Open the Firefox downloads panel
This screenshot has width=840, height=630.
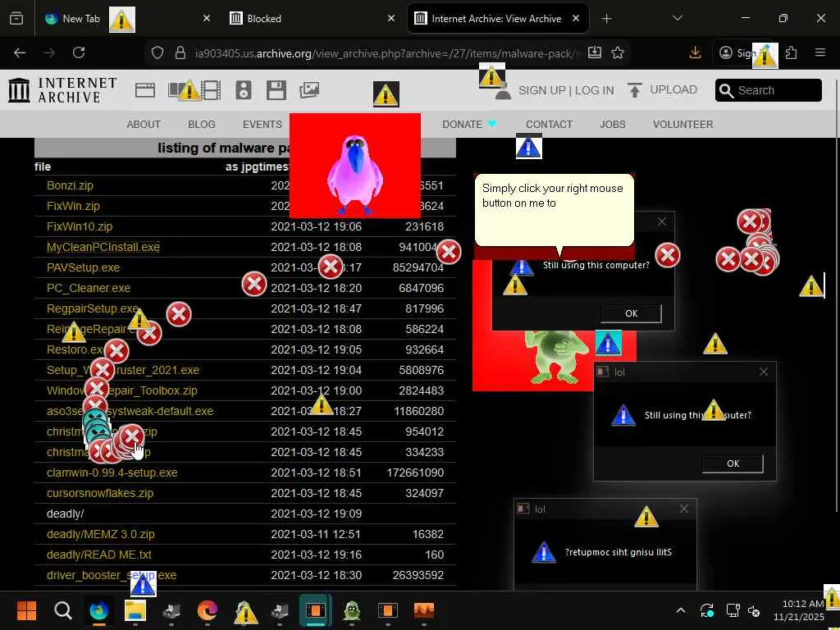pos(696,52)
